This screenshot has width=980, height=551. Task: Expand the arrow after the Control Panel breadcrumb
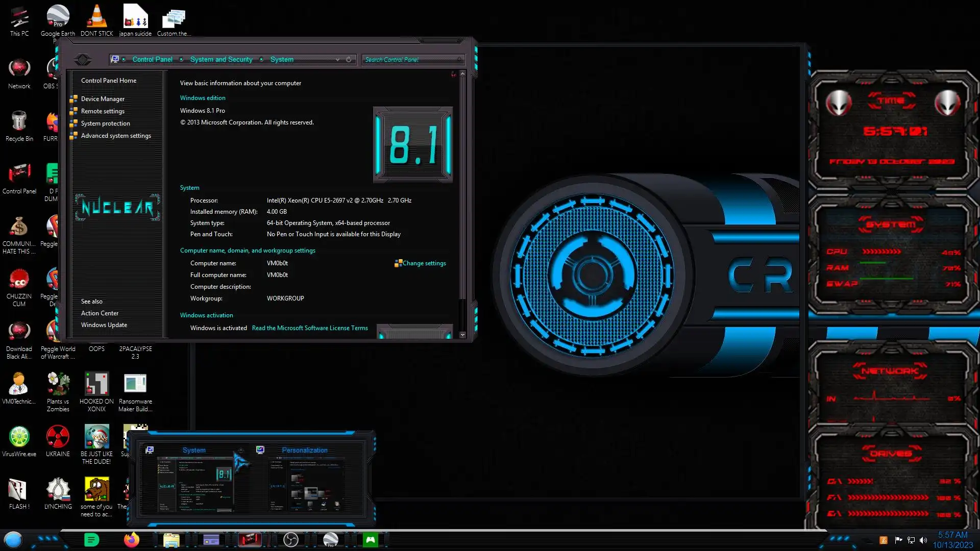tap(181, 60)
